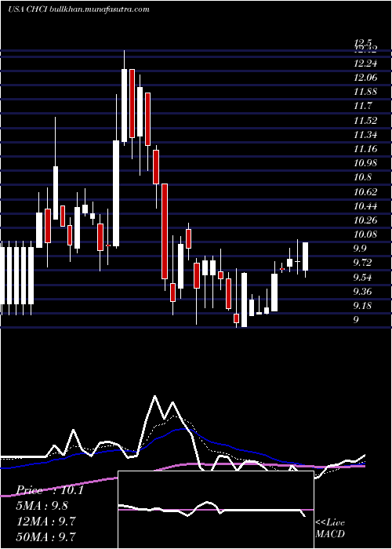
Task: Click the 9 price axis label
Action: [356, 320]
